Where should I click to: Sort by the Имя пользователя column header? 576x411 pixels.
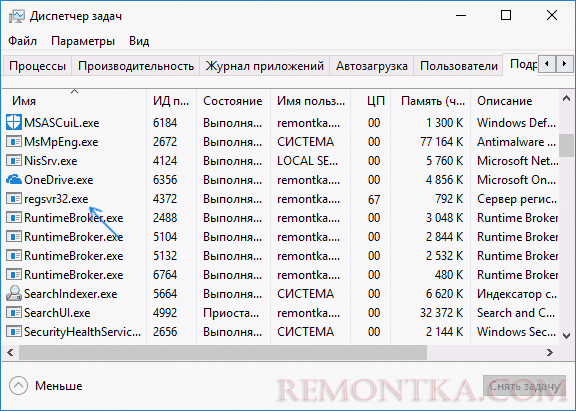click(x=311, y=101)
